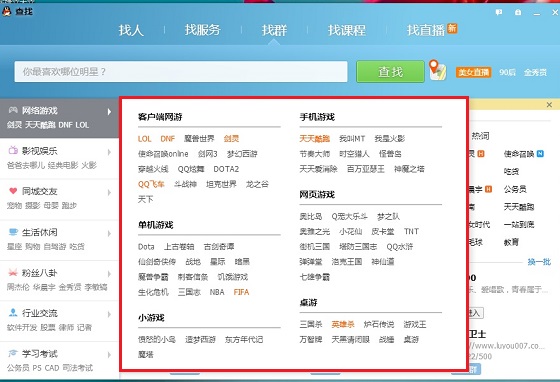Click the N badge beside 使命召唤

point(540,154)
